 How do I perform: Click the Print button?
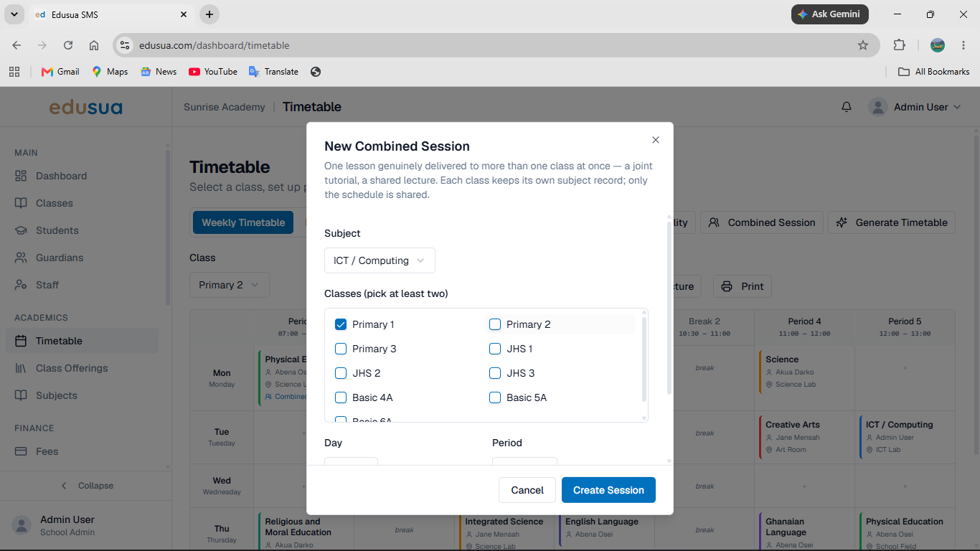[x=743, y=286]
